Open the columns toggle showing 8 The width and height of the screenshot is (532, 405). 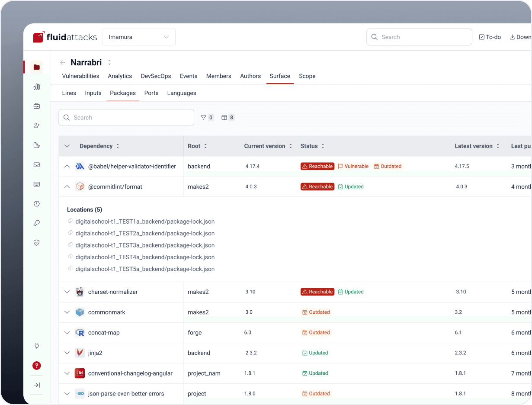click(228, 118)
